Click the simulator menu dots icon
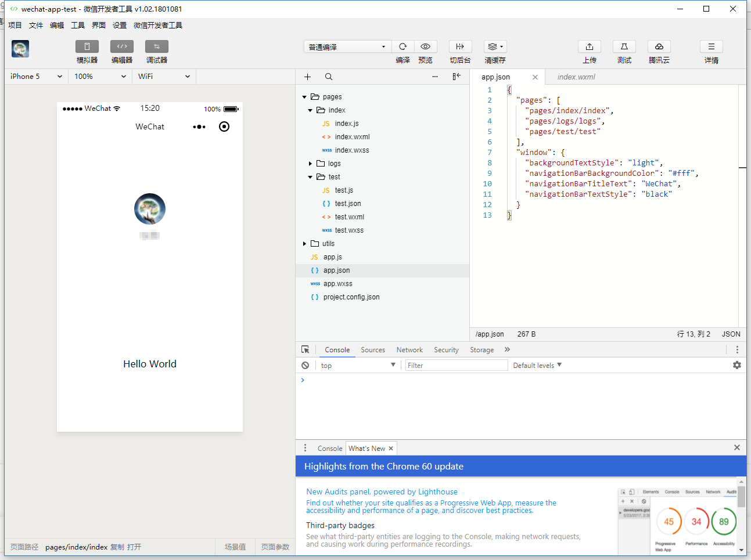 199,127
